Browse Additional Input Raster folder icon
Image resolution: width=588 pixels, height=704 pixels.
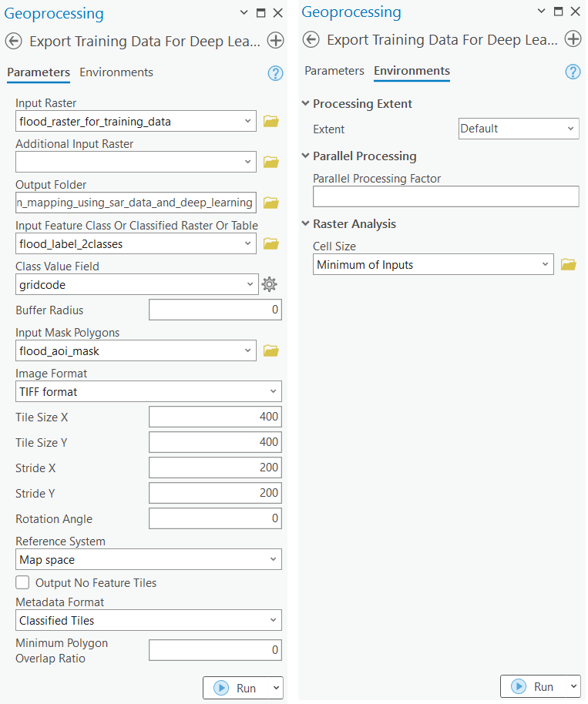pos(270,162)
